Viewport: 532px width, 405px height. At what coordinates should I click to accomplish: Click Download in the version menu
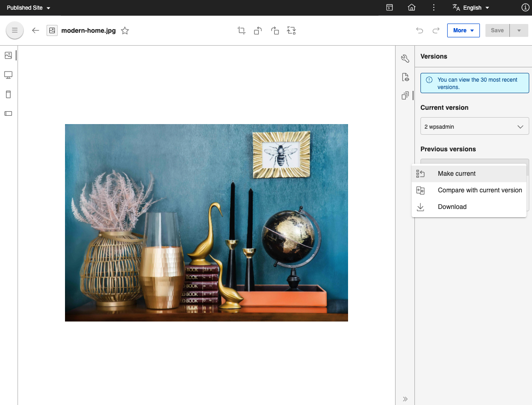(x=452, y=207)
